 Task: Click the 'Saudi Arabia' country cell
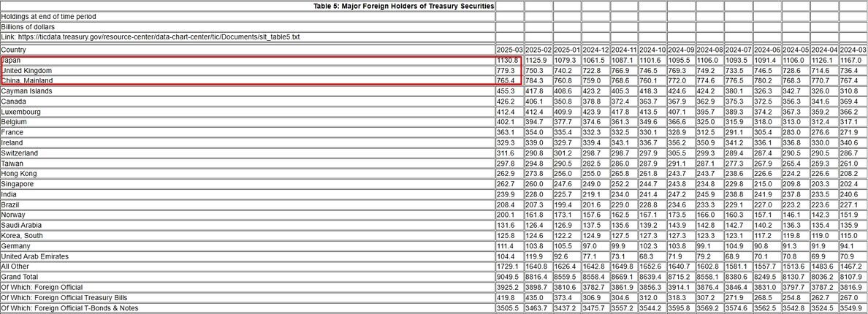point(248,225)
